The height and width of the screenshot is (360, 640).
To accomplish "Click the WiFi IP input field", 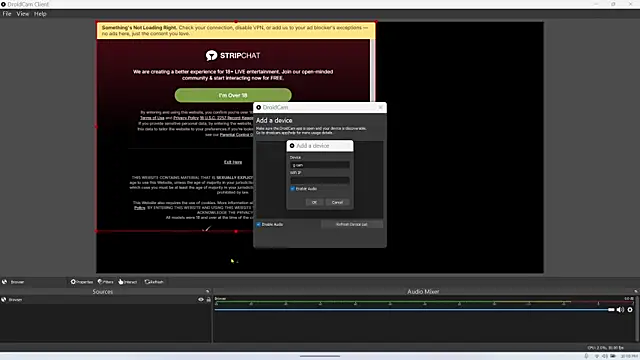I will click(x=320, y=180).
